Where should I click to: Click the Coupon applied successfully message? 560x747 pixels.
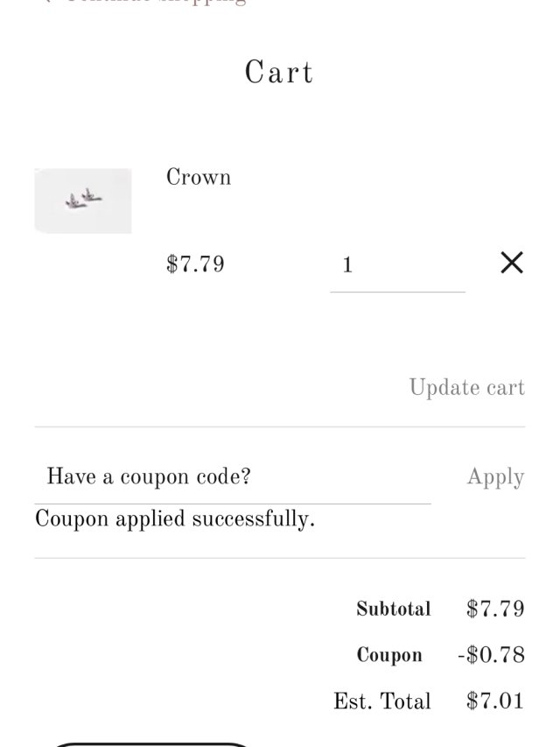pos(175,519)
